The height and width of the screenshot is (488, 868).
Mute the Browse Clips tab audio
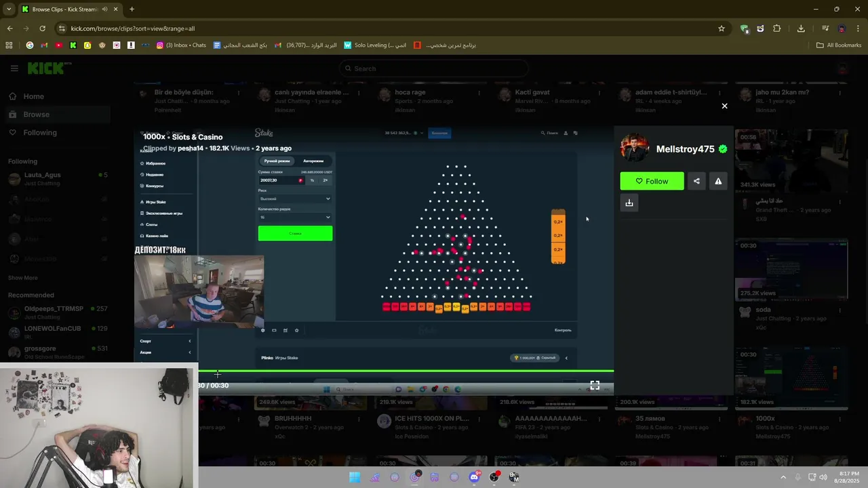coord(105,9)
